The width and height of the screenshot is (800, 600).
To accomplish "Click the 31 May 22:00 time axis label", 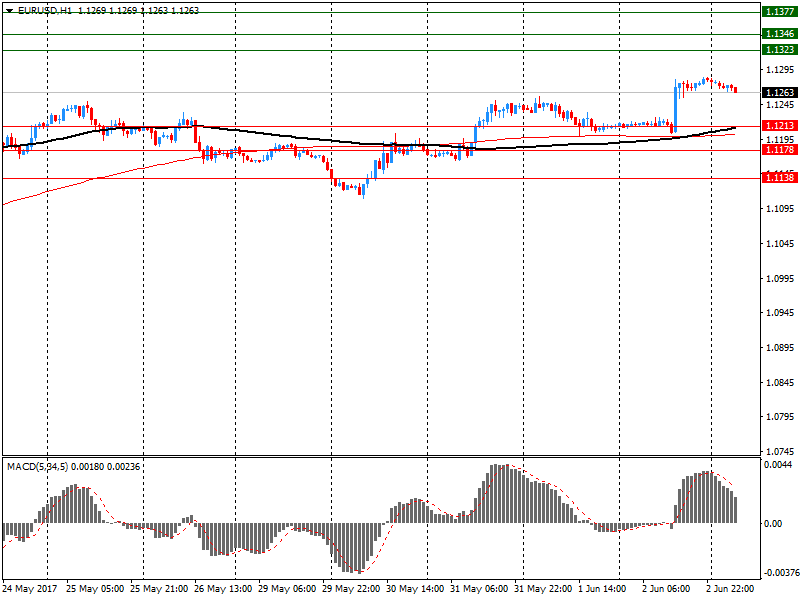I will click(543, 589).
